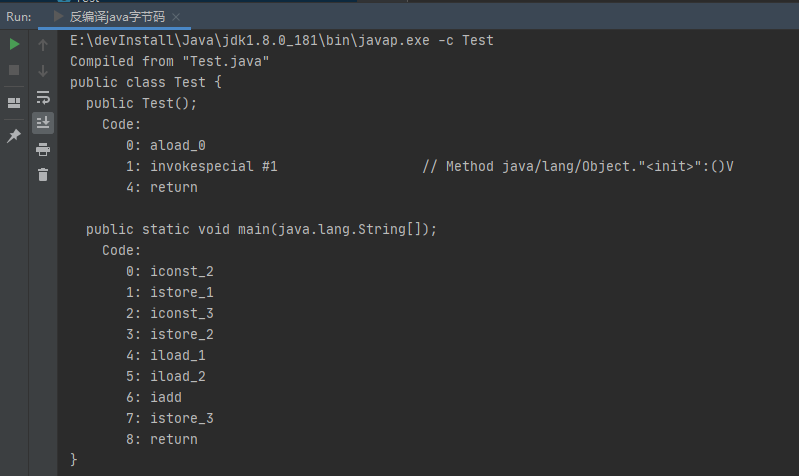Click the Up the Stack Trace arrow

pos(43,45)
